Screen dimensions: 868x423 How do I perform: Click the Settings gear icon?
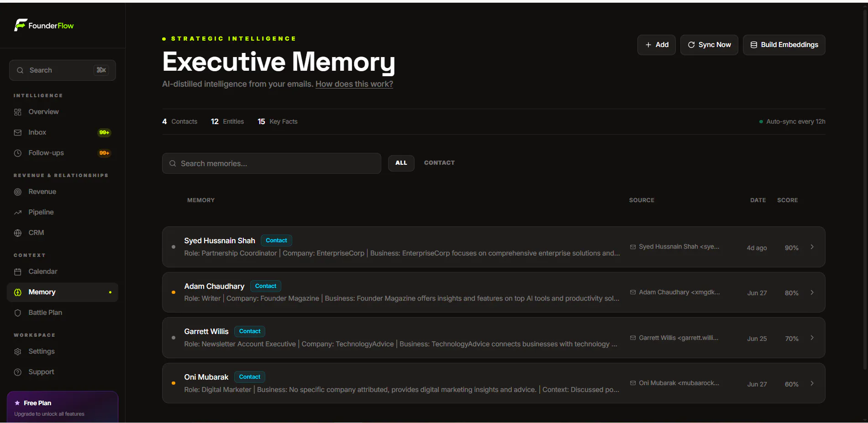point(18,351)
